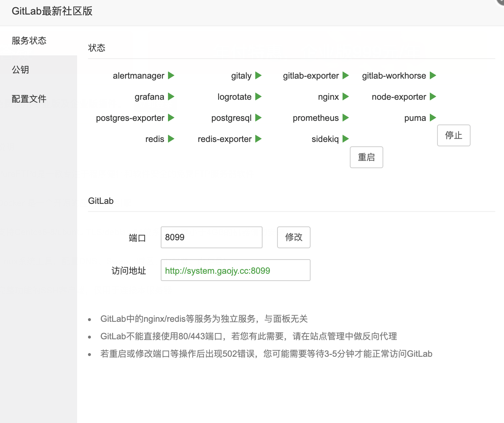This screenshot has height=423, width=504.
Task: Click the green status arrow beside redis-exporter
Action: 259,139
